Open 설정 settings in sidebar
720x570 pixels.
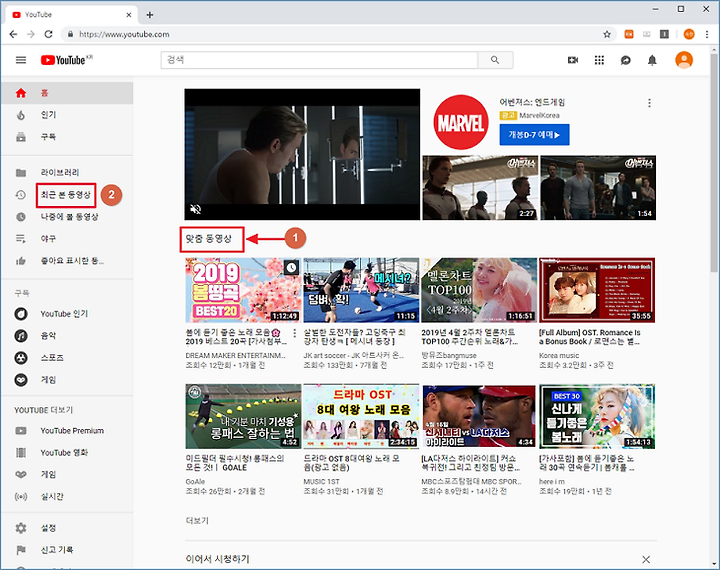[x=67, y=528]
